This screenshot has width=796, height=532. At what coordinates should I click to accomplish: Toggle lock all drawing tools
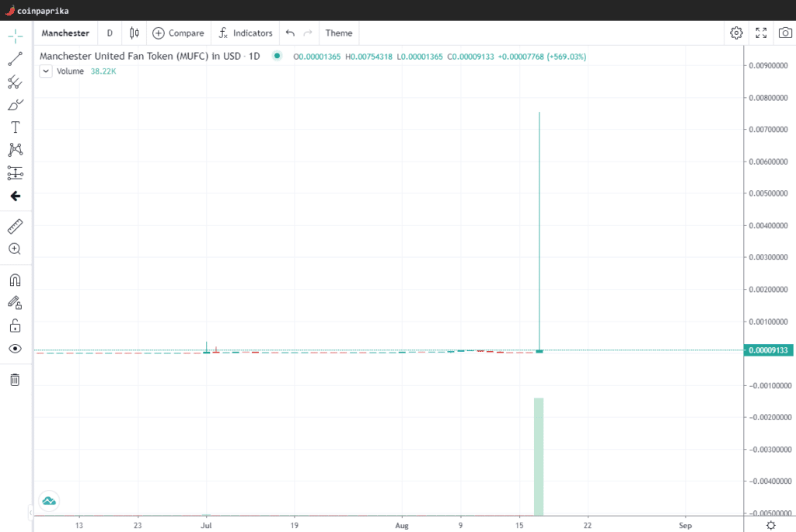[x=16, y=325]
